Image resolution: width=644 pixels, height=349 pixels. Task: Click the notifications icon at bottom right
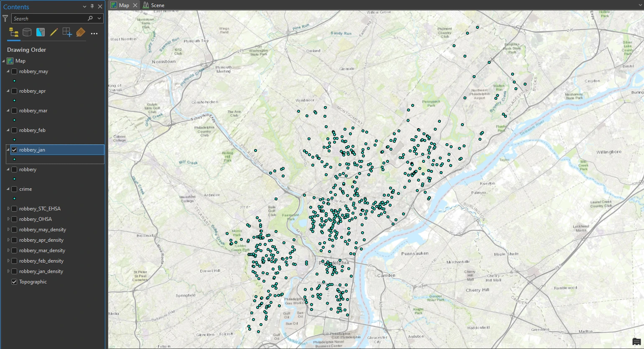coord(636,342)
